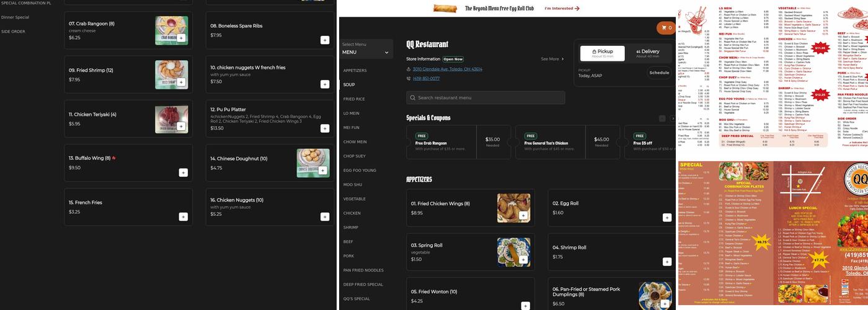Add Boneless Spare Ribs with plus icon
Viewport: 868px width, 310px height.
click(x=324, y=40)
